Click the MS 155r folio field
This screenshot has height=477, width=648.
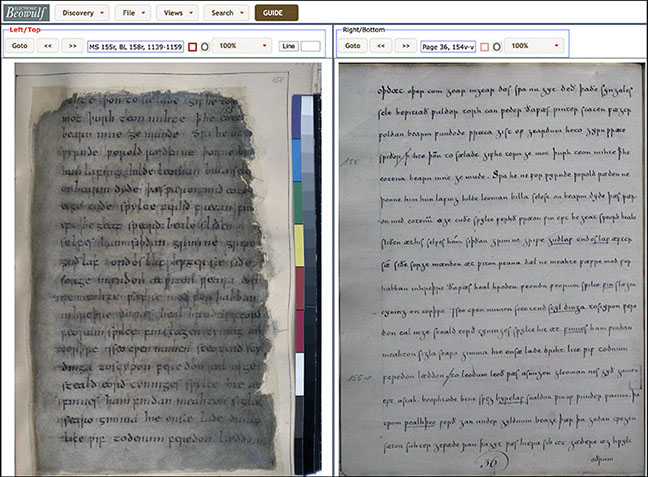(x=136, y=47)
